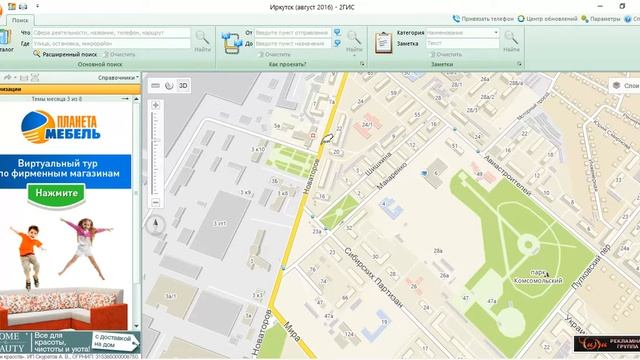Zoom in with the plus button

pyautogui.click(x=156, y=105)
